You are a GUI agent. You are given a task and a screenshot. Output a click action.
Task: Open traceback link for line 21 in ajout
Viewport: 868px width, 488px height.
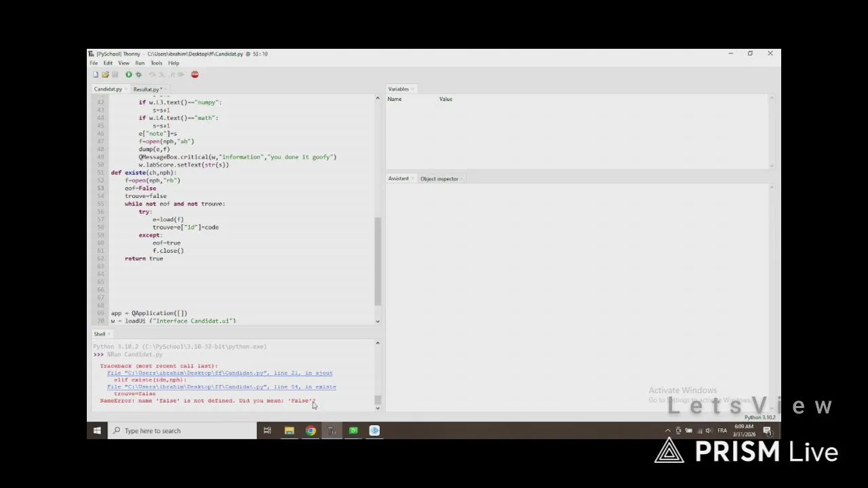click(x=220, y=373)
